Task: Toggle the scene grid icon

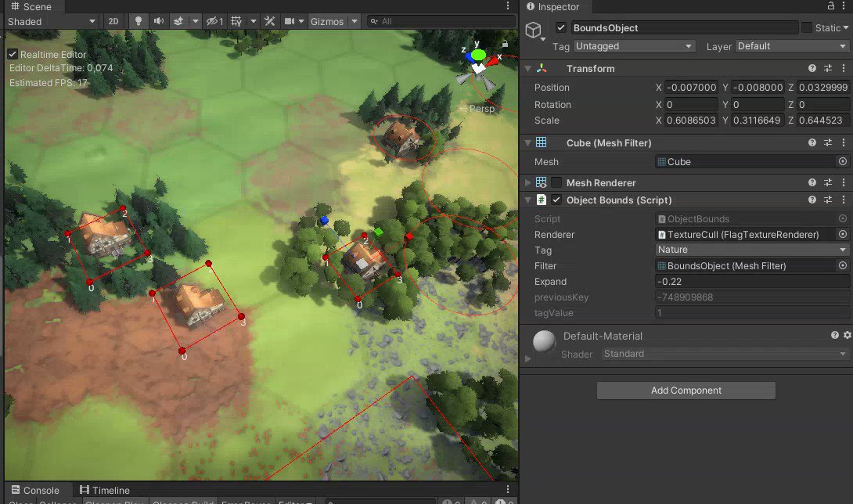Action: 236,21
